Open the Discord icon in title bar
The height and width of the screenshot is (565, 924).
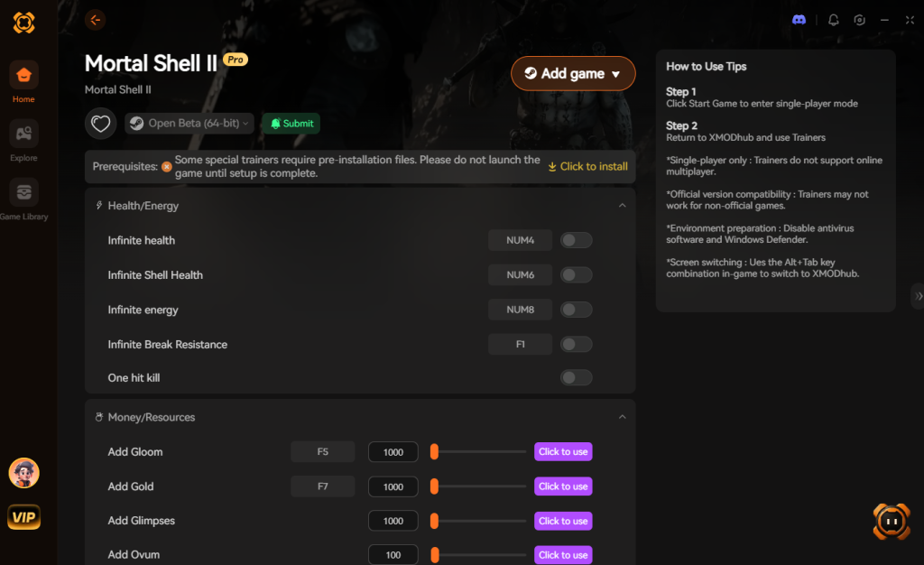coord(799,20)
